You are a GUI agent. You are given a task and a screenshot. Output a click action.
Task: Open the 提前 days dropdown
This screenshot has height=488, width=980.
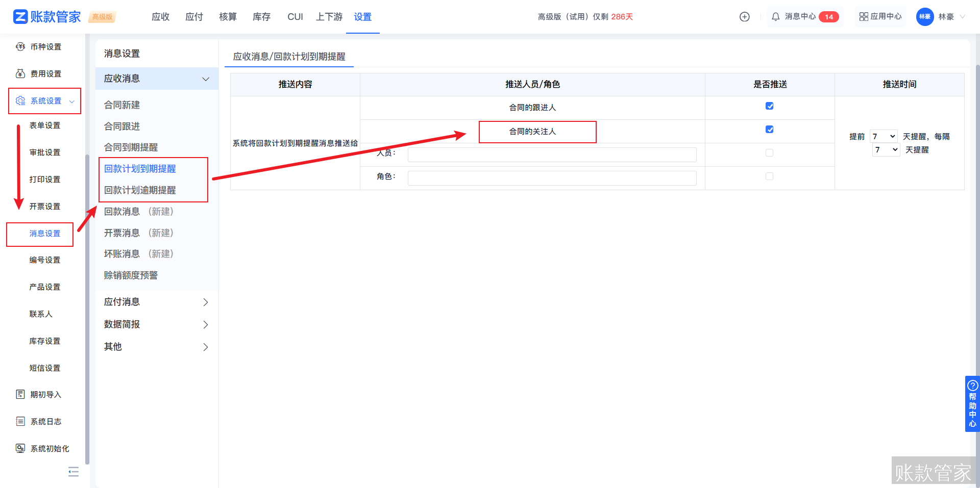tap(884, 136)
